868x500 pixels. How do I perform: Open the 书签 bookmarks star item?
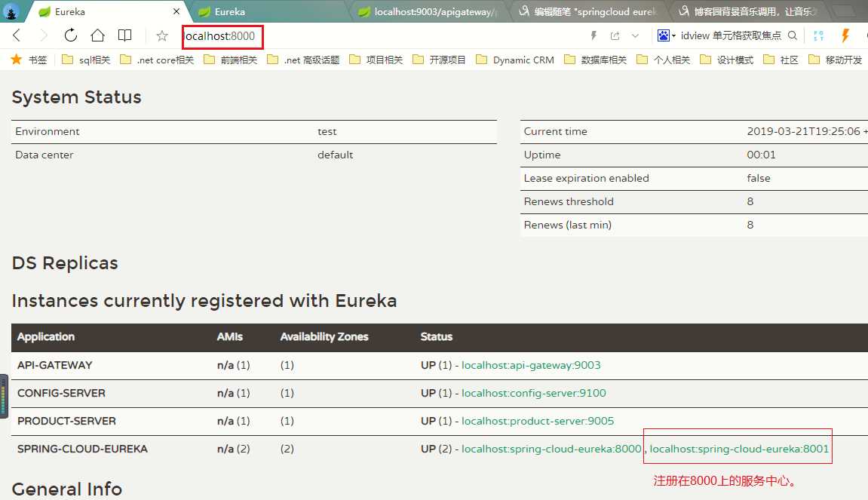[29, 60]
